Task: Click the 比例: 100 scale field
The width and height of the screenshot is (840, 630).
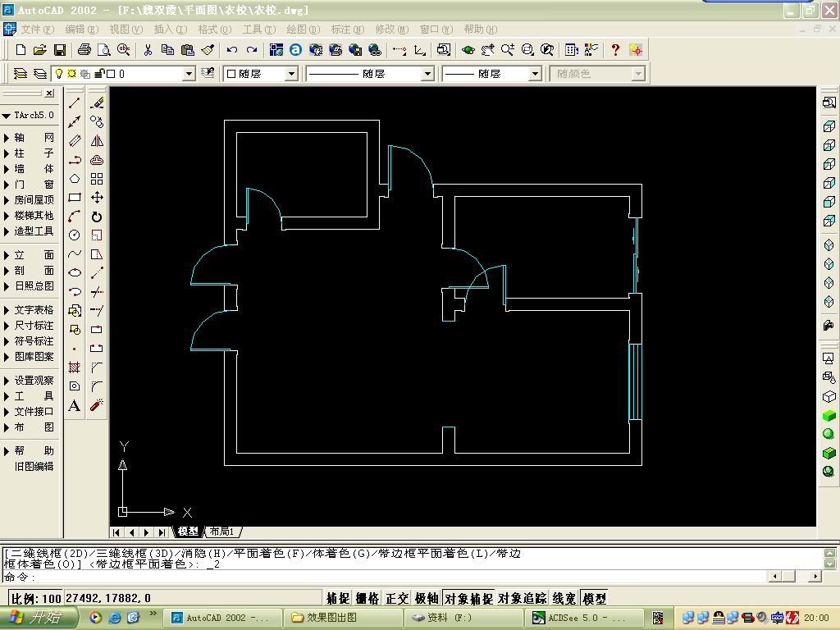Action: [36, 598]
